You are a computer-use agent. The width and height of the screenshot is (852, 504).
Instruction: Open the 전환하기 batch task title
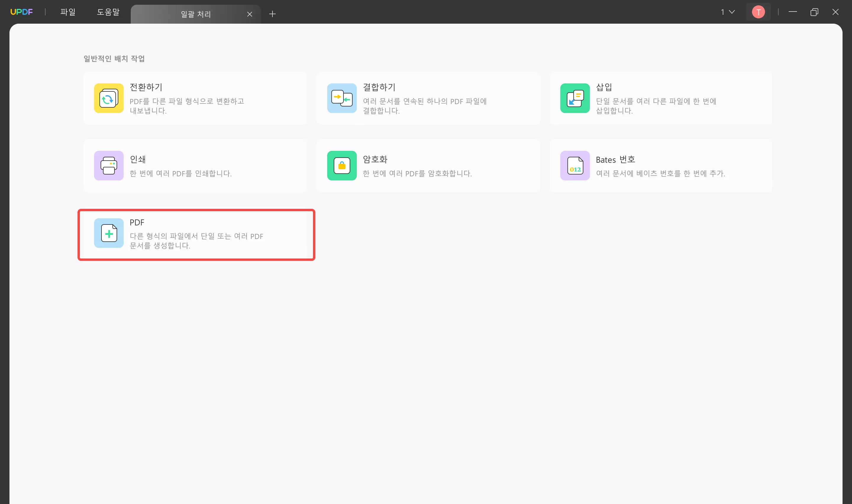(x=146, y=87)
